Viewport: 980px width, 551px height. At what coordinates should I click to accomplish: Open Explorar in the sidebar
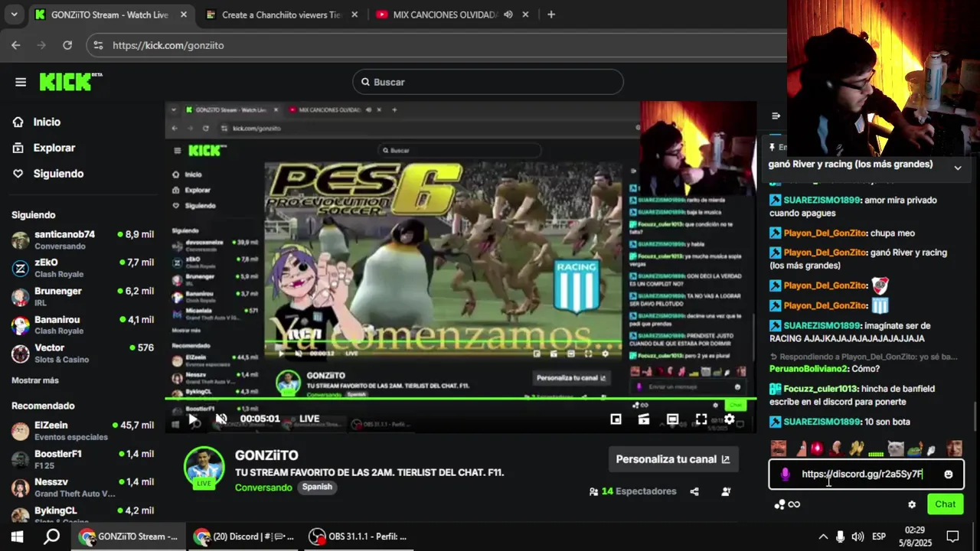click(x=54, y=148)
